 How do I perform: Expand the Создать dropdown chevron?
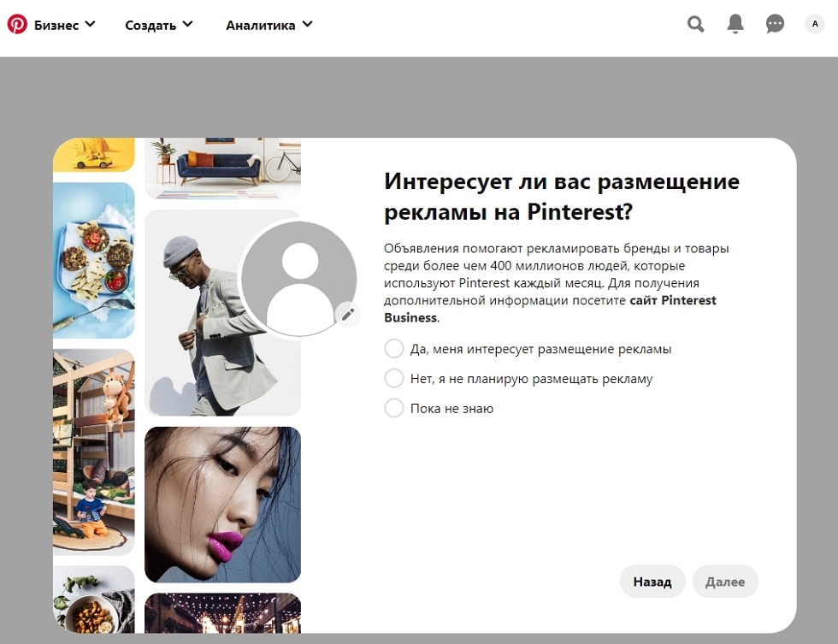pyautogui.click(x=187, y=25)
